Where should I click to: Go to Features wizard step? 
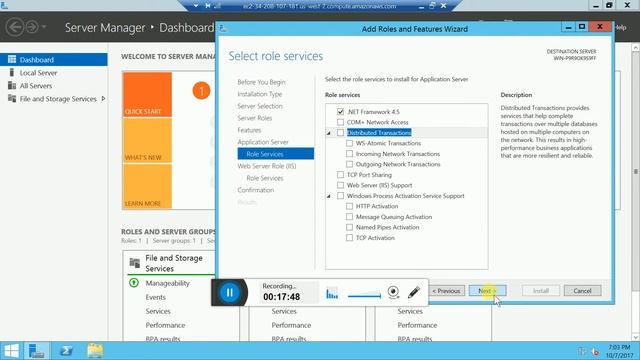tap(249, 130)
